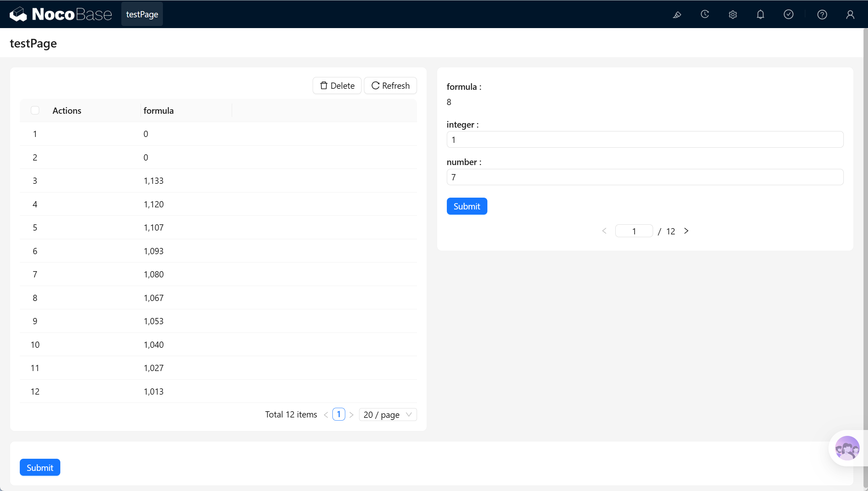Focus the integer input field

[645, 139]
